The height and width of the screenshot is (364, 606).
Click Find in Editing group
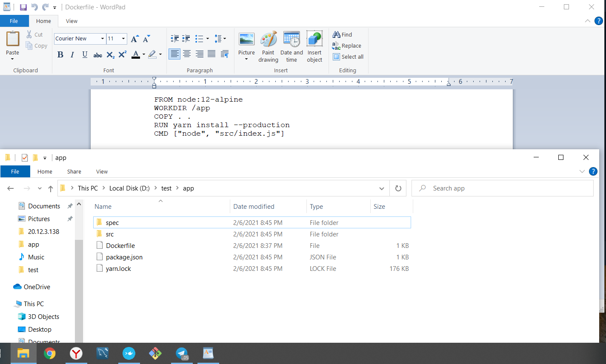point(342,34)
